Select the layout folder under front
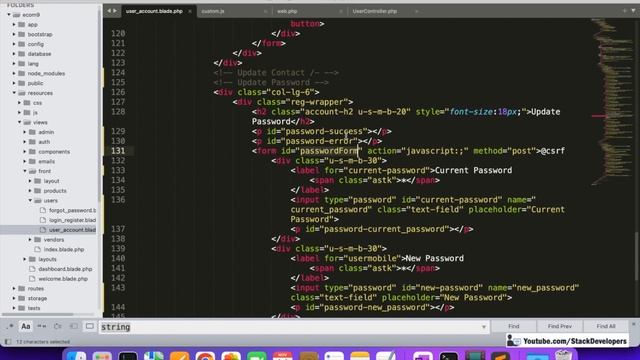 tap(51, 181)
